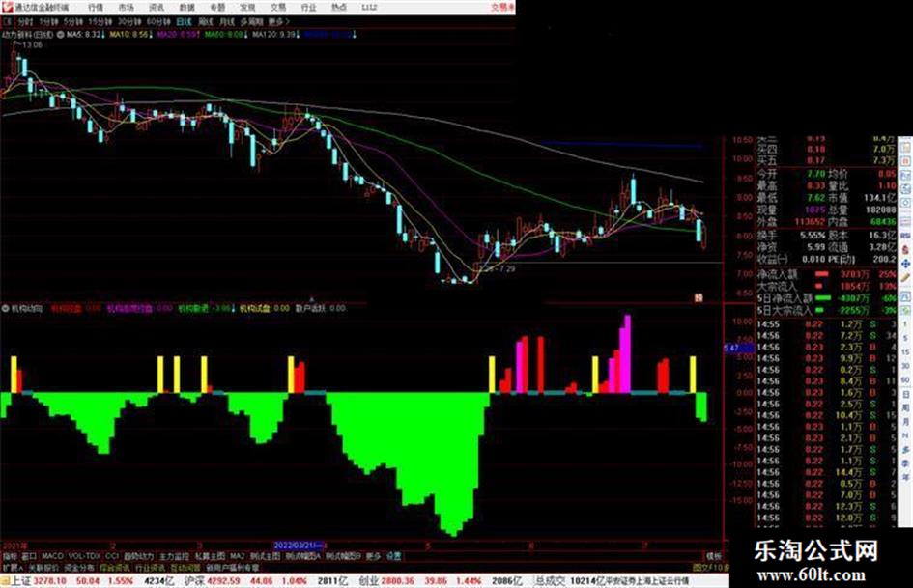The width and height of the screenshot is (913, 588).
Task: Switch to 分时 intraday chart tab
Action: point(25,22)
